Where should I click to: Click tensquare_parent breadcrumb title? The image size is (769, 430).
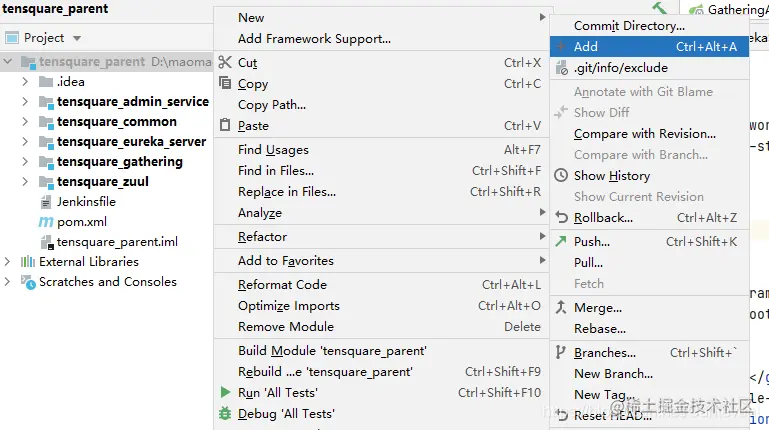pyautogui.click(x=55, y=9)
